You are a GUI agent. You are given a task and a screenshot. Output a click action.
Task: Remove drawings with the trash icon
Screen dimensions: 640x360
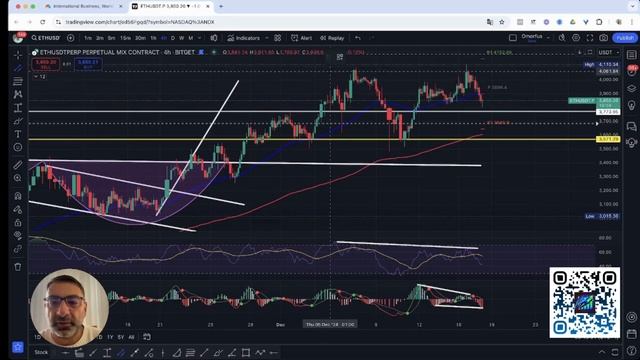18,267
